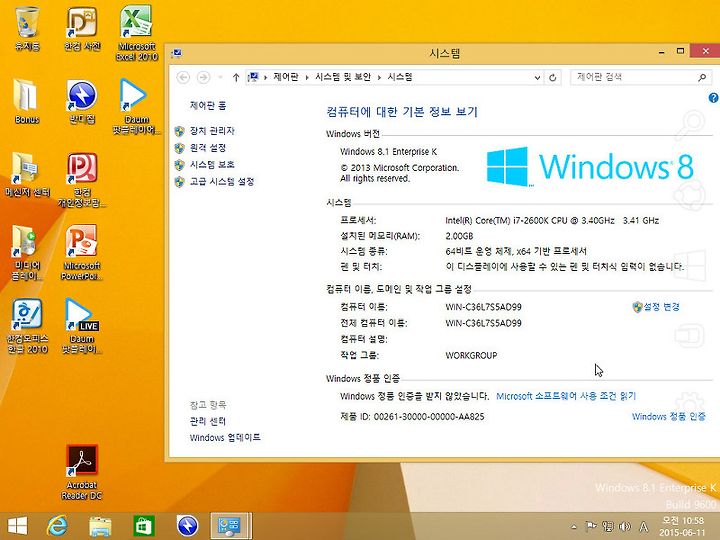Image resolution: width=720 pixels, height=540 pixels.
Task: Click the forward navigation arrow
Action: pos(203,77)
